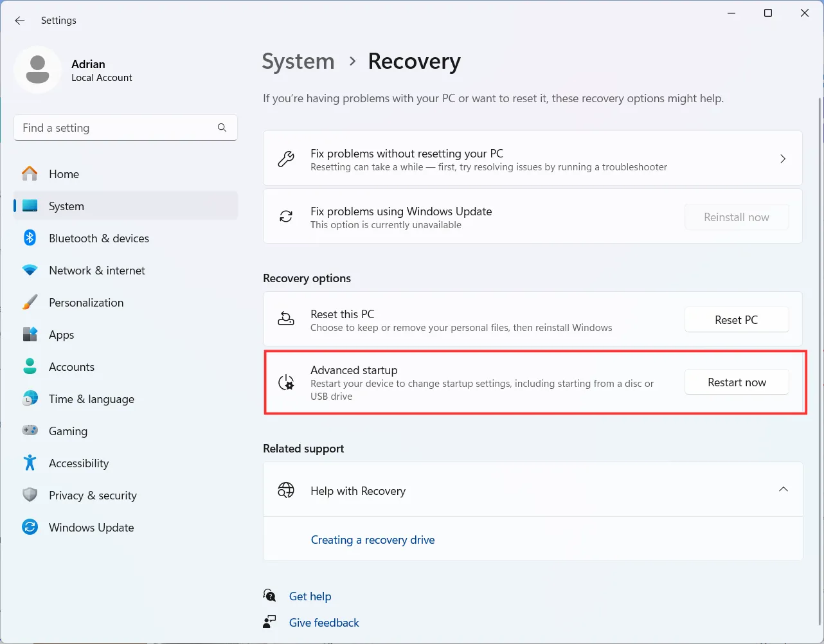This screenshot has height=644, width=824.
Task: Click the Gaming controller icon
Action: click(x=30, y=431)
